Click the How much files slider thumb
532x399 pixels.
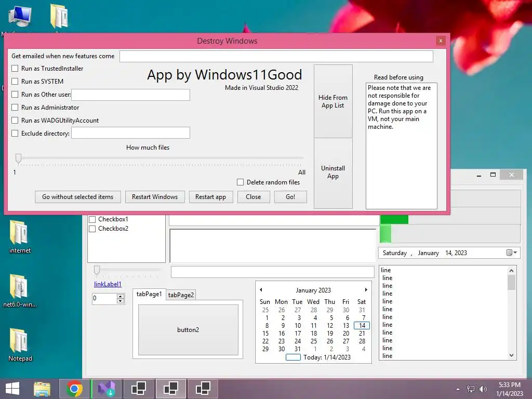pyautogui.click(x=18, y=158)
